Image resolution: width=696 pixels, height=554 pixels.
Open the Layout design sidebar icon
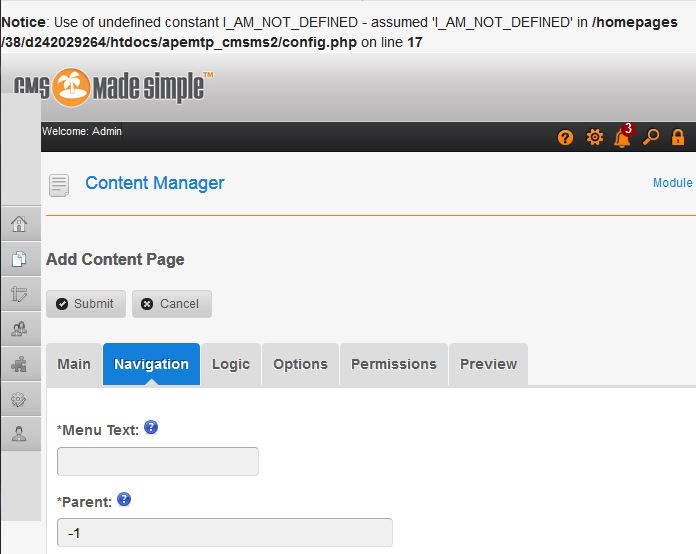click(19, 293)
